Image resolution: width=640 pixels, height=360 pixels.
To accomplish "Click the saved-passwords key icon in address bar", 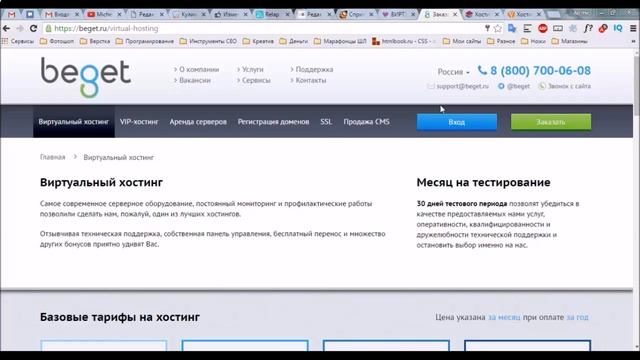I will (487, 28).
